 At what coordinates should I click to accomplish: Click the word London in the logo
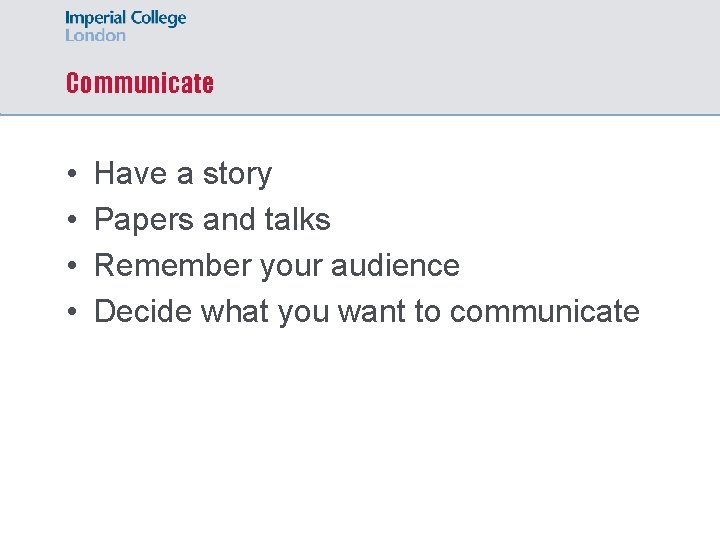[95, 35]
